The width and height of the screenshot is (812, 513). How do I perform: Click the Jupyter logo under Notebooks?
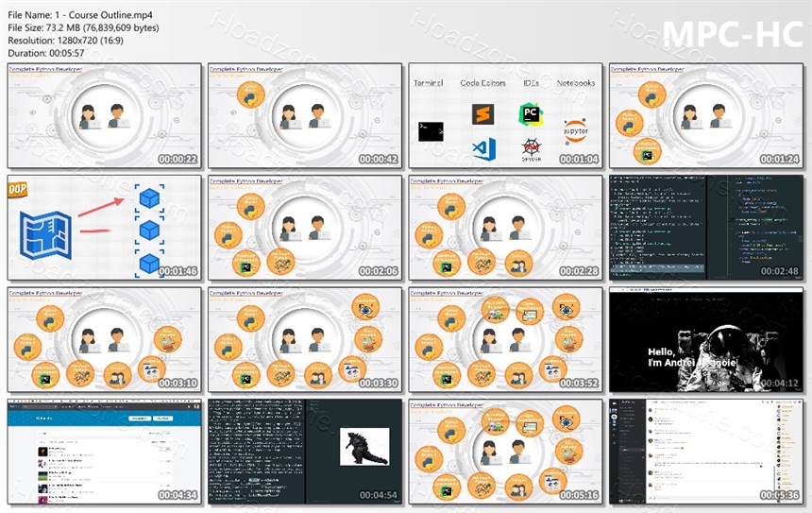click(x=575, y=131)
